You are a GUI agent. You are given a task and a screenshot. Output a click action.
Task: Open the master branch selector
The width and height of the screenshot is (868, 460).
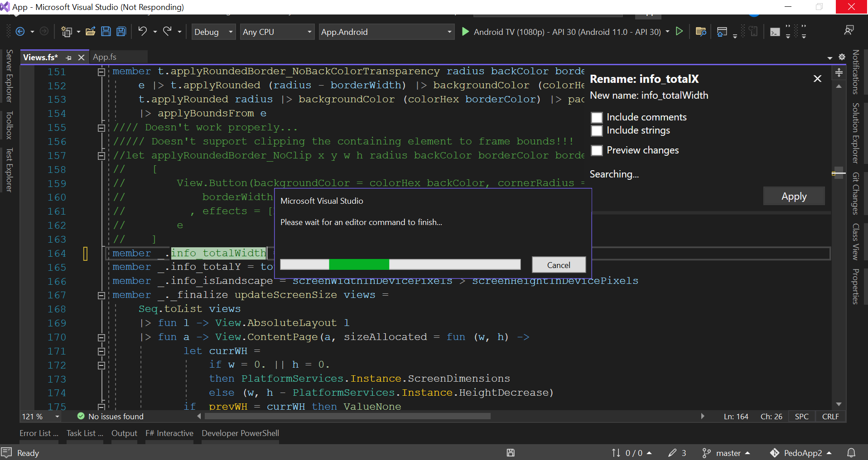coord(726,453)
